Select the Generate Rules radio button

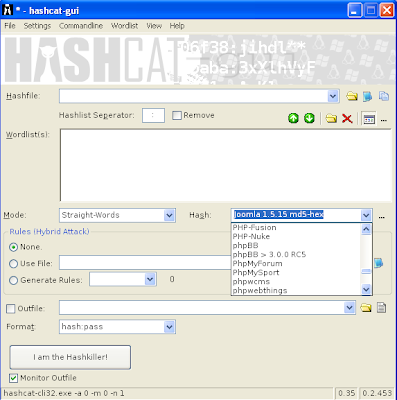click(13, 280)
